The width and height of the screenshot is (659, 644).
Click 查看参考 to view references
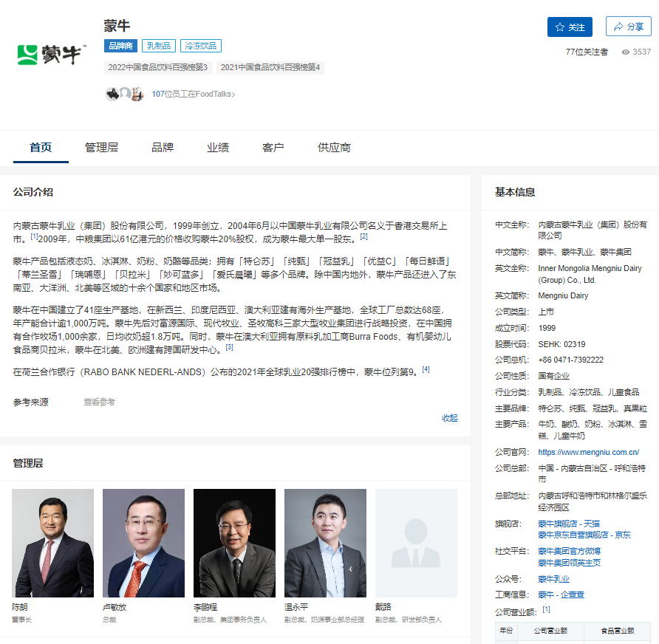click(99, 402)
